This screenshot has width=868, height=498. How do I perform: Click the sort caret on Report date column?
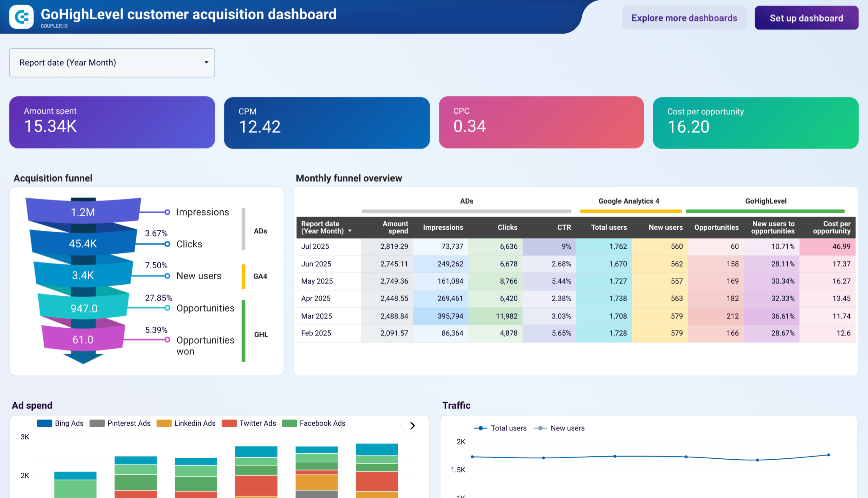click(350, 231)
